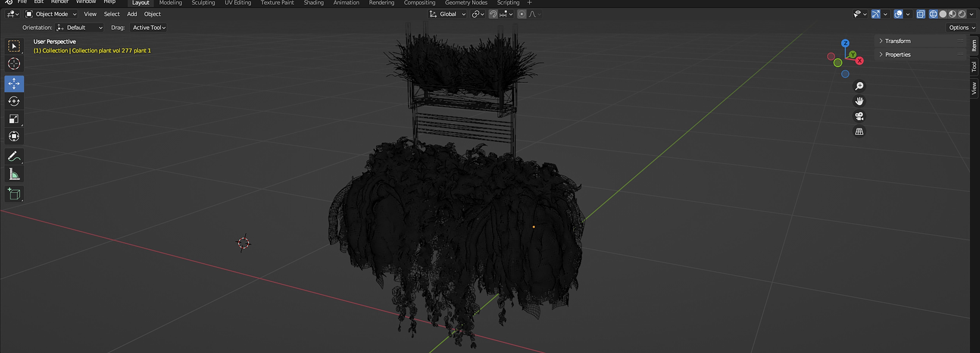Activate the 3D Cursor tool
This screenshot has width=980, height=353.
[x=14, y=64]
